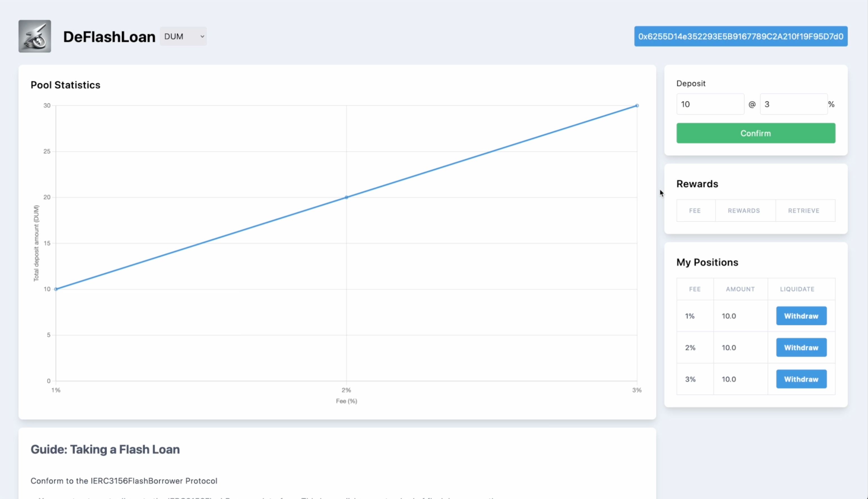Click the 2% label on the x-axis
The height and width of the screenshot is (499, 868).
coord(346,390)
